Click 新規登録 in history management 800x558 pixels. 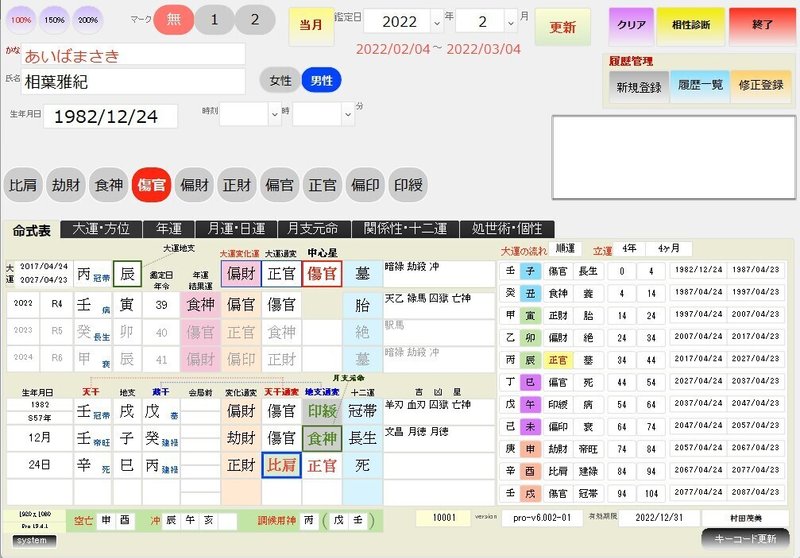click(639, 87)
